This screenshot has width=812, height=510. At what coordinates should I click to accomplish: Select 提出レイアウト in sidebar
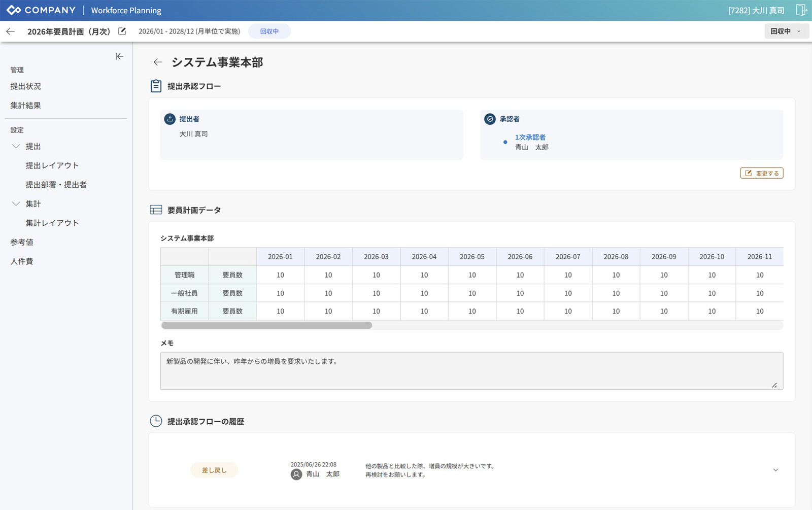pos(52,165)
